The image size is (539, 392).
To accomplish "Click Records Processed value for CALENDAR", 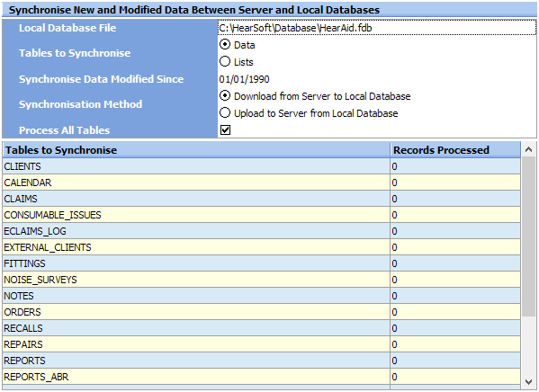I will coord(455,183).
